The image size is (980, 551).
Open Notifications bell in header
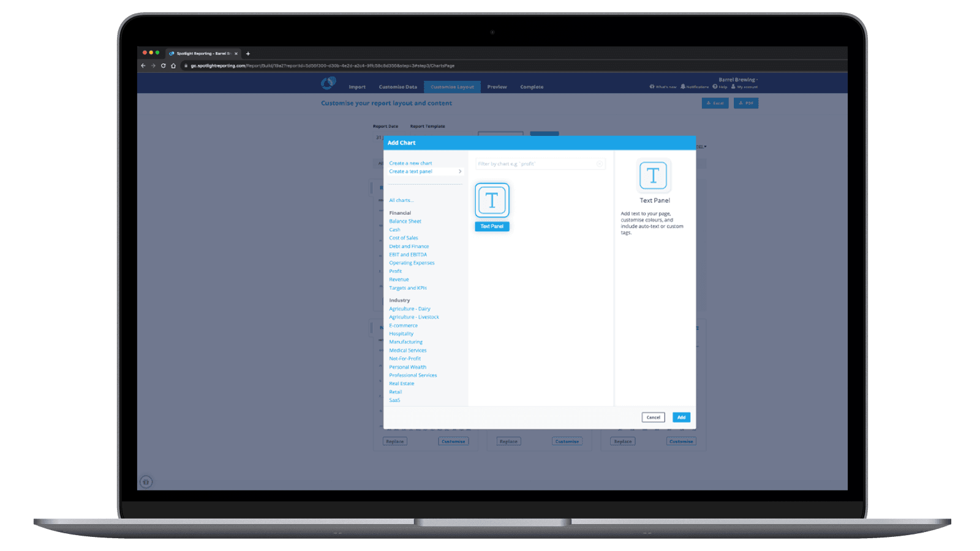pyautogui.click(x=695, y=87)
